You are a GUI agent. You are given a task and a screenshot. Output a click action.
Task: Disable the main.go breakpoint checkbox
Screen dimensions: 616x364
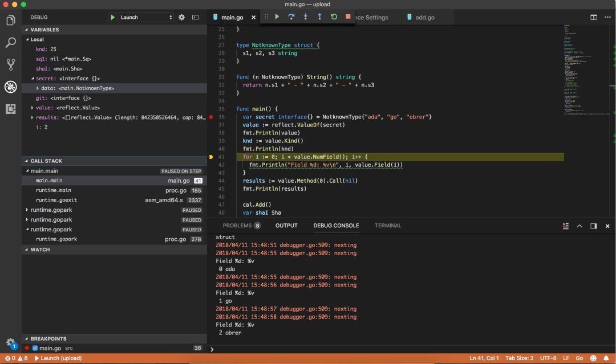[x=35, y=348]
